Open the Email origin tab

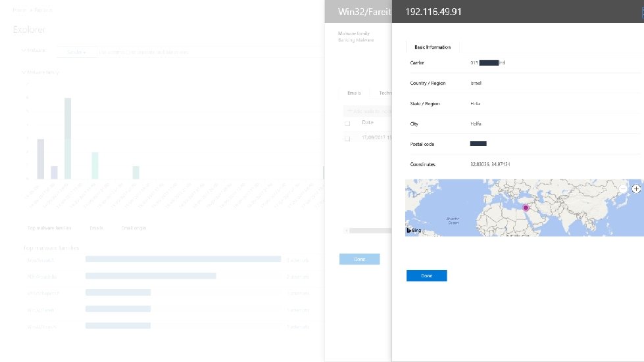134,228
